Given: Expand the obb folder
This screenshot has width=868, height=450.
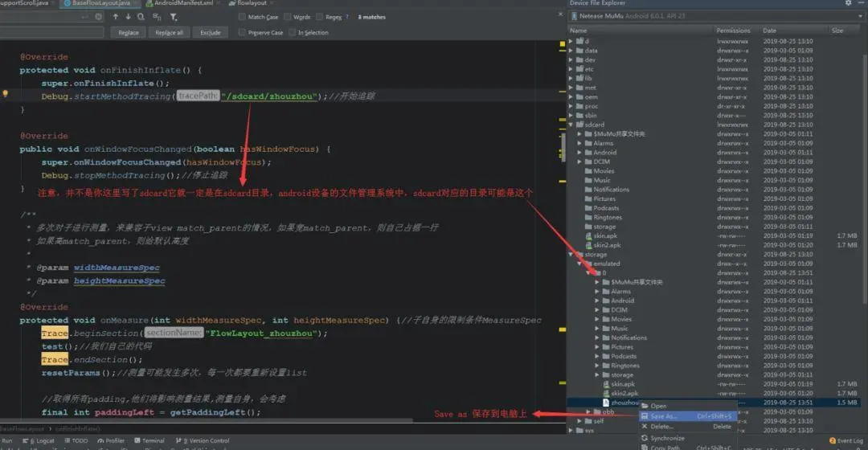Looking at the screenshot, I should [x=588, y=411].
